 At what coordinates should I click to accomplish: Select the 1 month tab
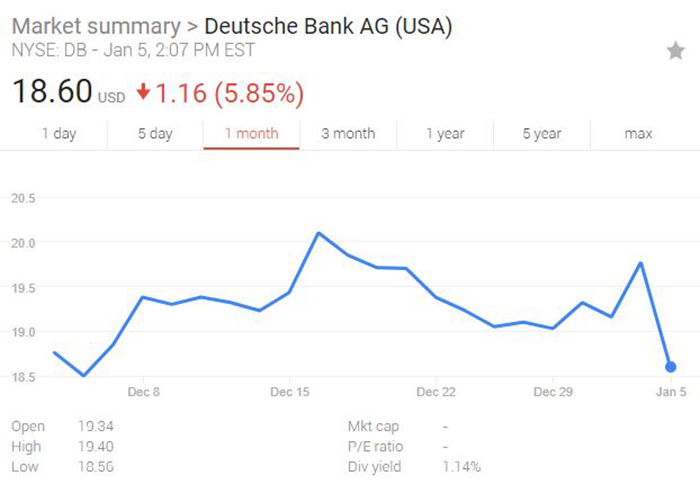coord(251,134)
